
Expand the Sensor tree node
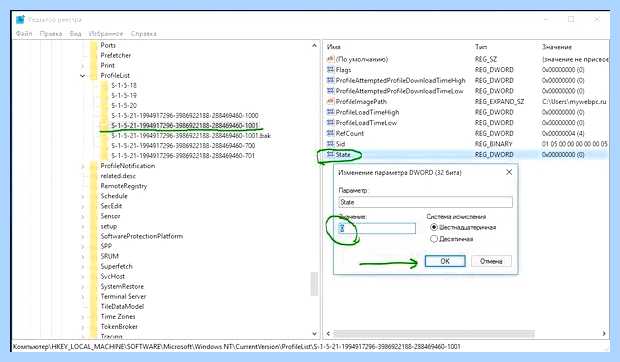coord(83,216)
